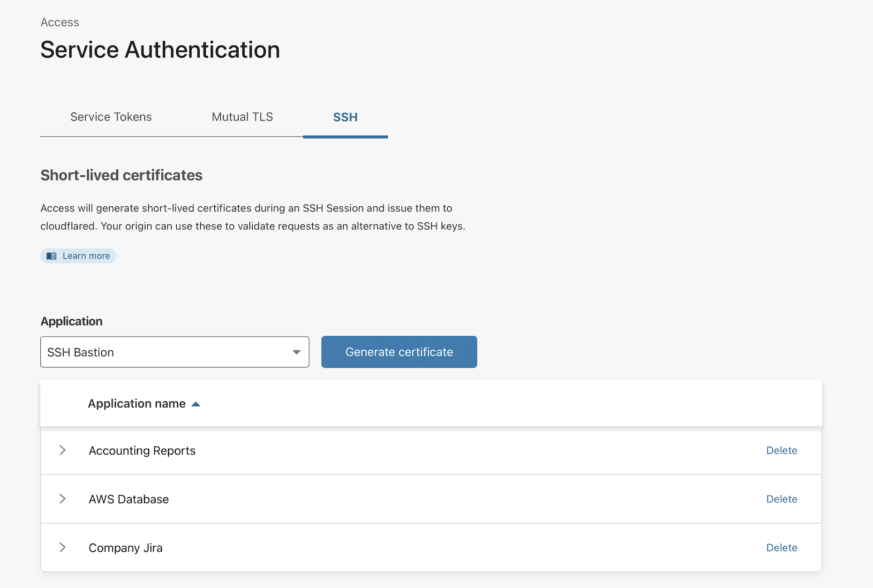Click the caret arrow in the Application select box
This screenshot has width=873, height=588.
coord(296,352)
